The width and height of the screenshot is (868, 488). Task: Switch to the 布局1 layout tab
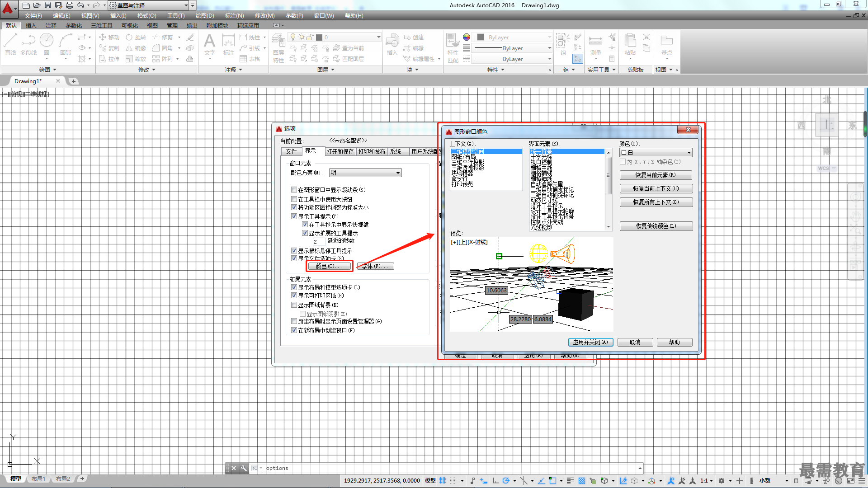pyautogui.click(x=38, y=479)
